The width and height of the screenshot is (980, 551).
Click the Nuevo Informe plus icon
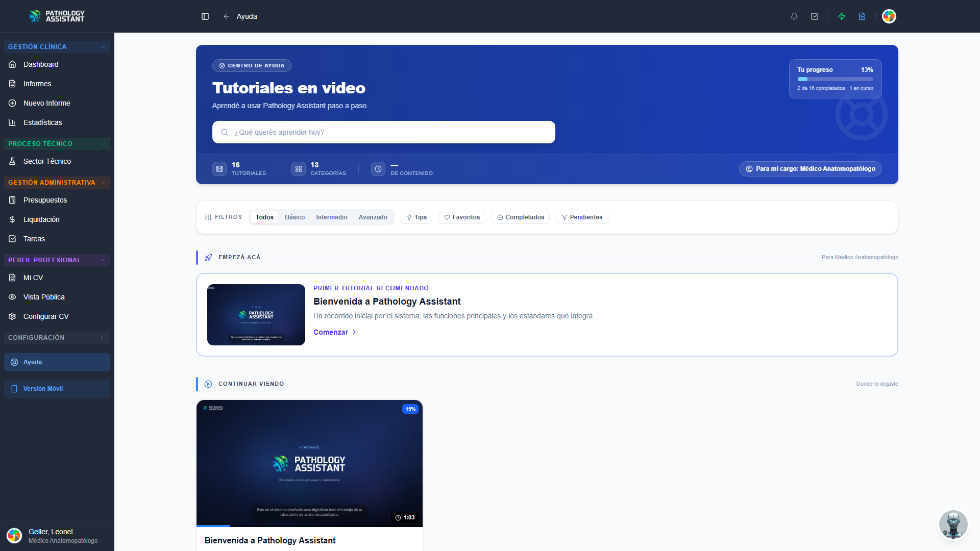point(12,103)
